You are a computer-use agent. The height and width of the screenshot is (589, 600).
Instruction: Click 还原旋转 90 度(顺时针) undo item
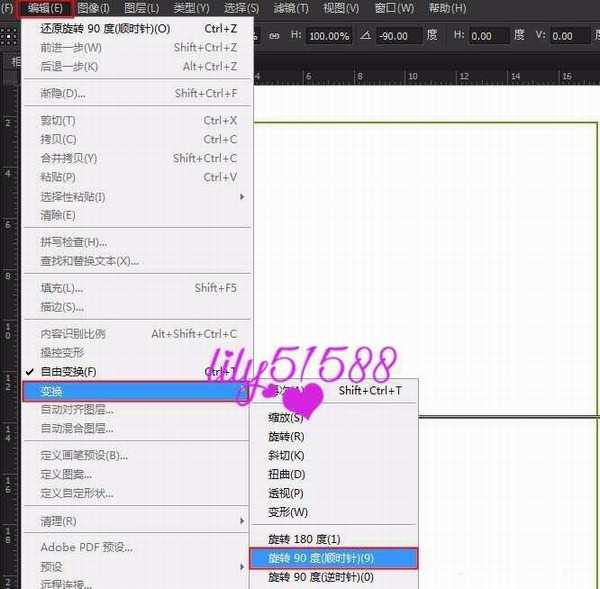click(105, 29)
